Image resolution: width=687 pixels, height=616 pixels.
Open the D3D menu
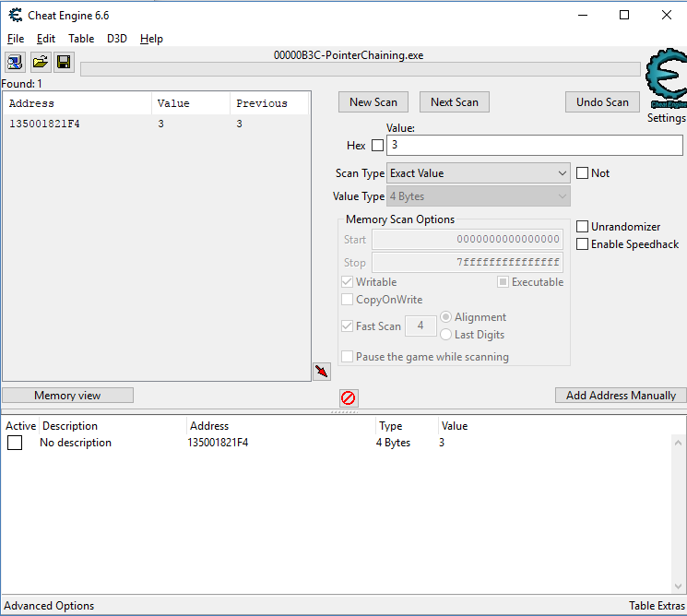pos(117,39)
